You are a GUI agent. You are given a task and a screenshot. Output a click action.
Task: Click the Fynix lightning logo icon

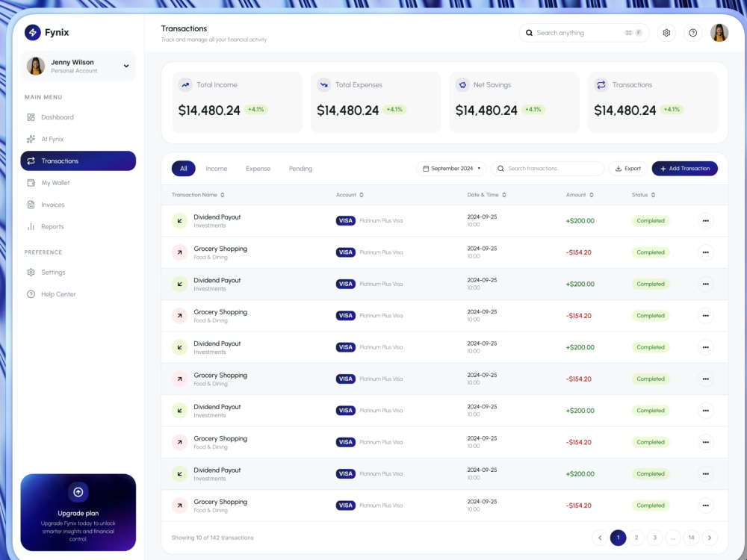click(32, 32)
